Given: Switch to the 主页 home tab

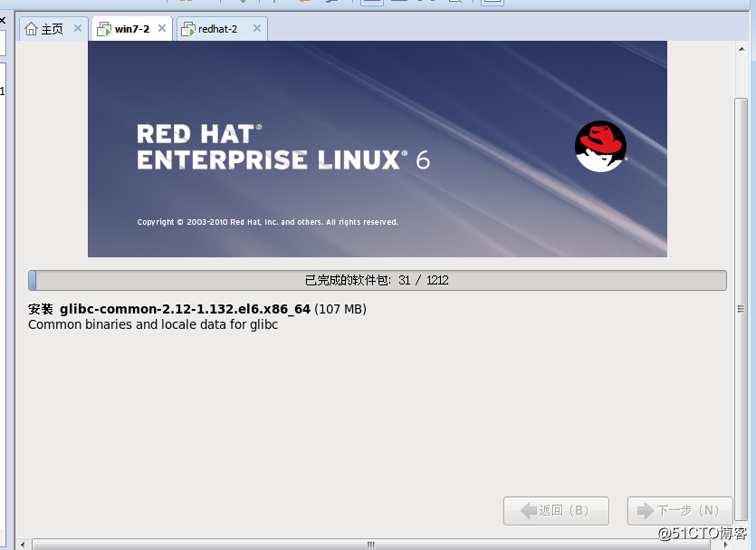Looking at the screenshot, I should tap(53, 29).
